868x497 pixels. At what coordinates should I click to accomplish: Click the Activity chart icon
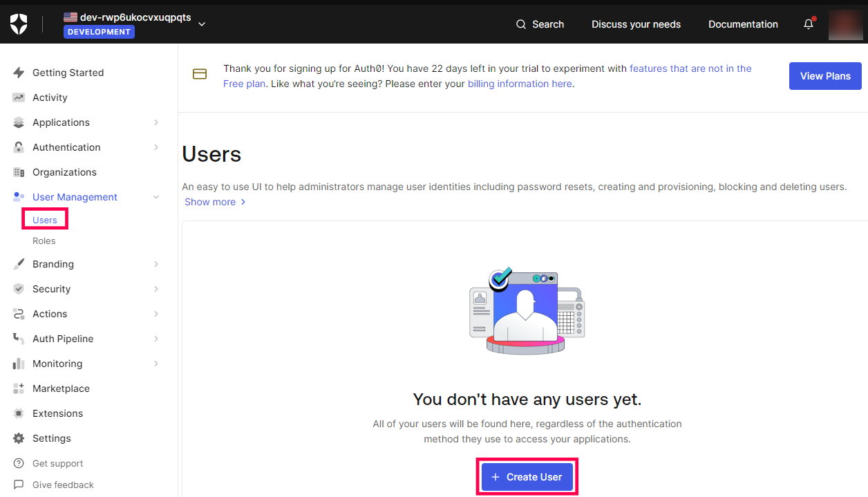tap(19, 97)
